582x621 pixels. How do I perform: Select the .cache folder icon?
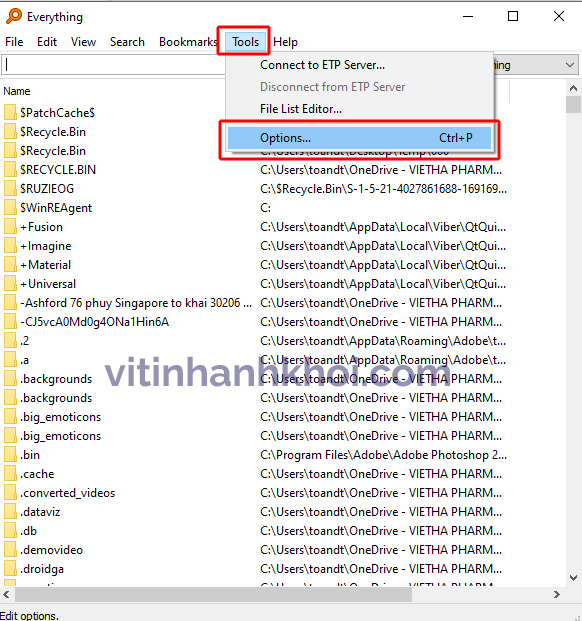10,474
